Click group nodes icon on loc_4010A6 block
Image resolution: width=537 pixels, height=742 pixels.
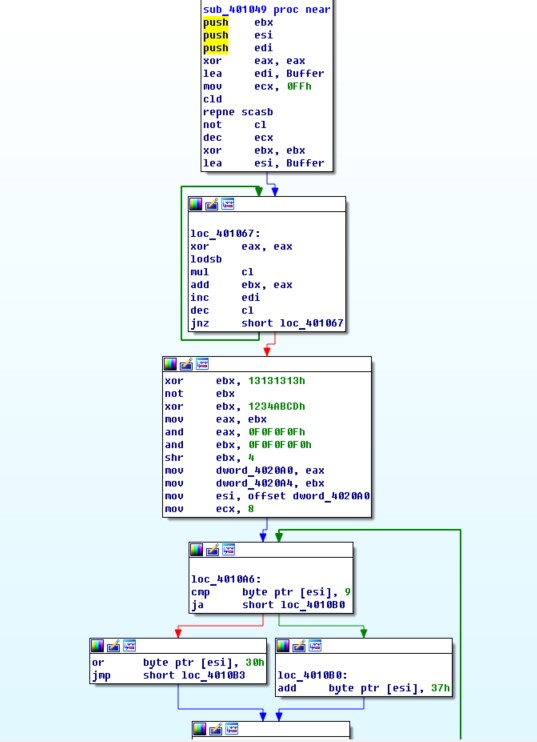tap(229, 550)
